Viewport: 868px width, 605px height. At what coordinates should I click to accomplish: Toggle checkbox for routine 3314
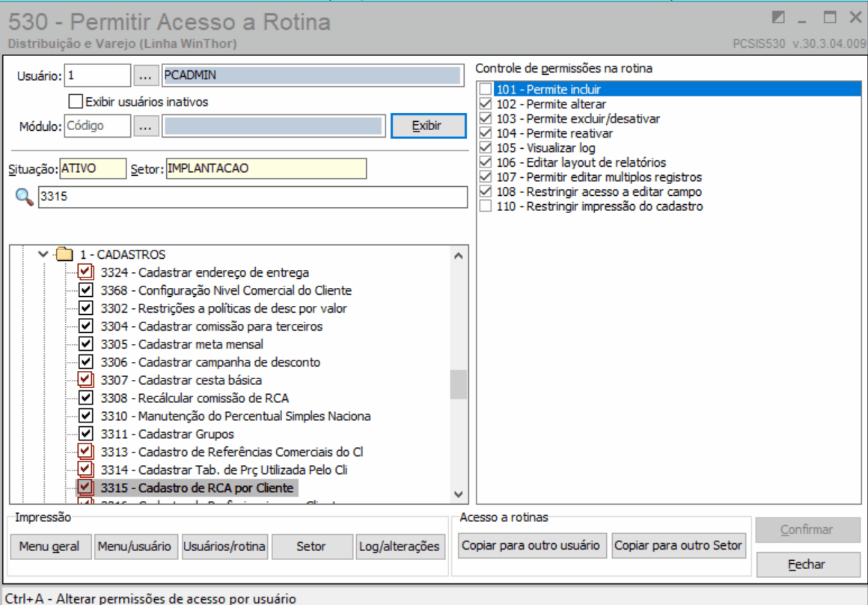click(85, 470)
